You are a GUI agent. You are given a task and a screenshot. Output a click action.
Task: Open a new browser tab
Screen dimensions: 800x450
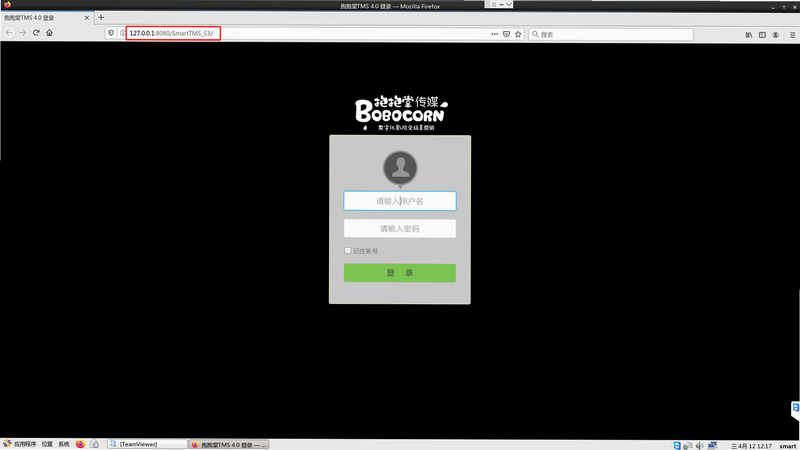[101, 17]
